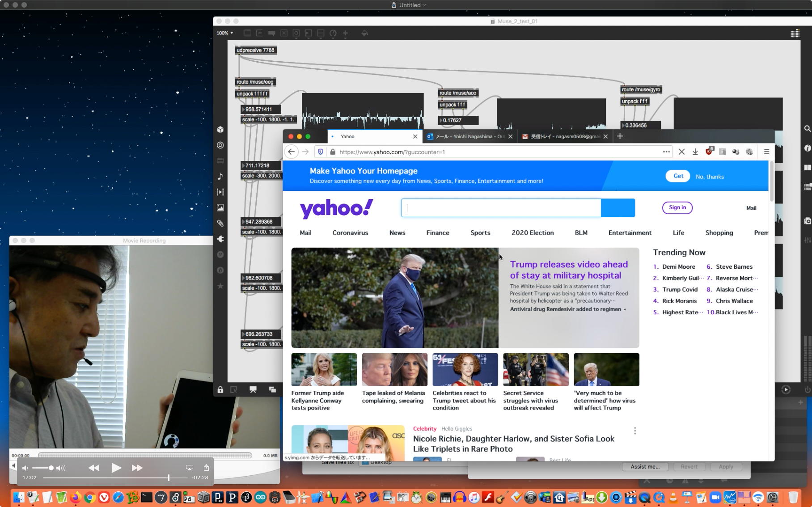The image size is (812, 507).
Task: Click the Get button in Yahoo banner
Action: (678, 176)
